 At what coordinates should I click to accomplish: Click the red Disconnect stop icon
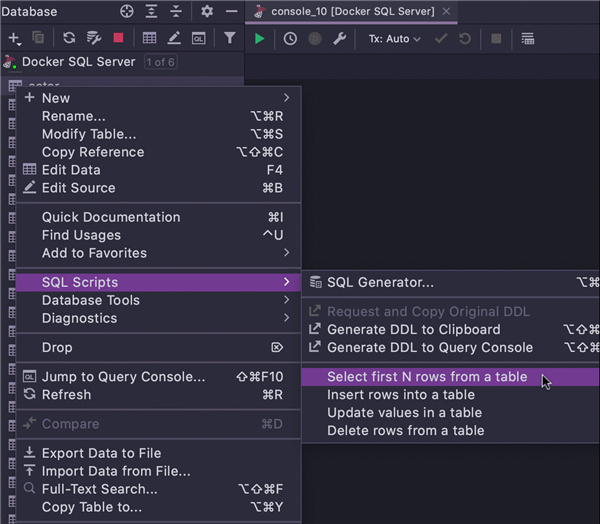[118, 38]
